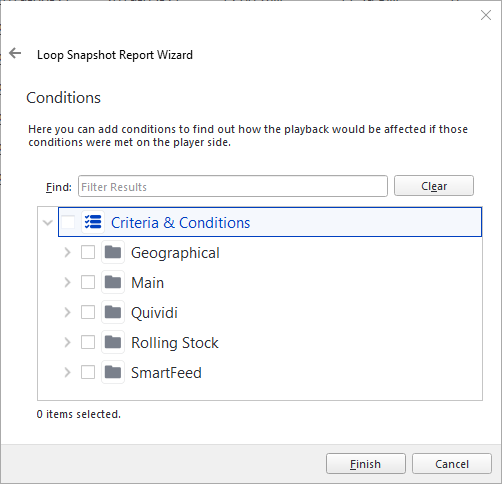Click the Rolling Stock folder icon
This screenshot has height=484, width=502.
pos(113,342)
